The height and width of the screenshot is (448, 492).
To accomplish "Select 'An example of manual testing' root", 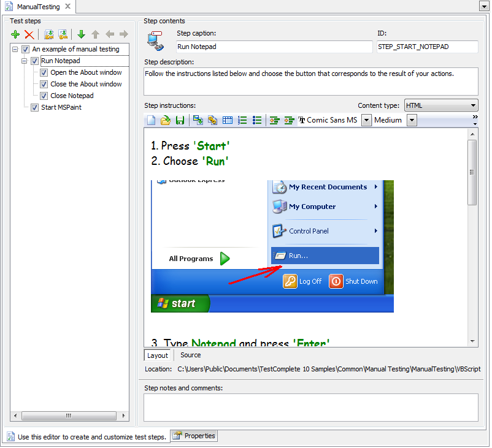I will (75, 49).
